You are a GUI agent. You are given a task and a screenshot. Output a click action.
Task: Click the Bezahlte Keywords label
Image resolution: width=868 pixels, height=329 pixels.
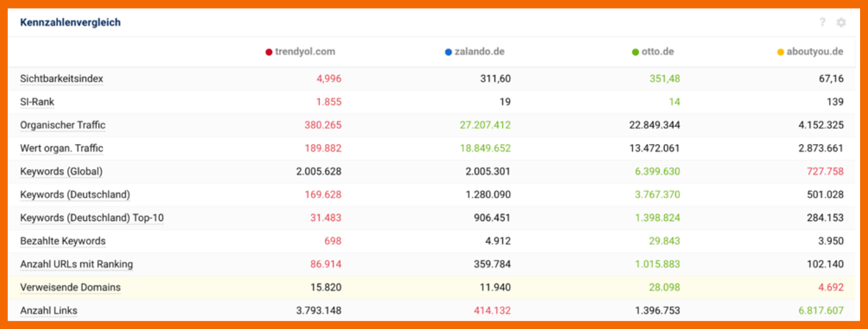click(62, 241)
